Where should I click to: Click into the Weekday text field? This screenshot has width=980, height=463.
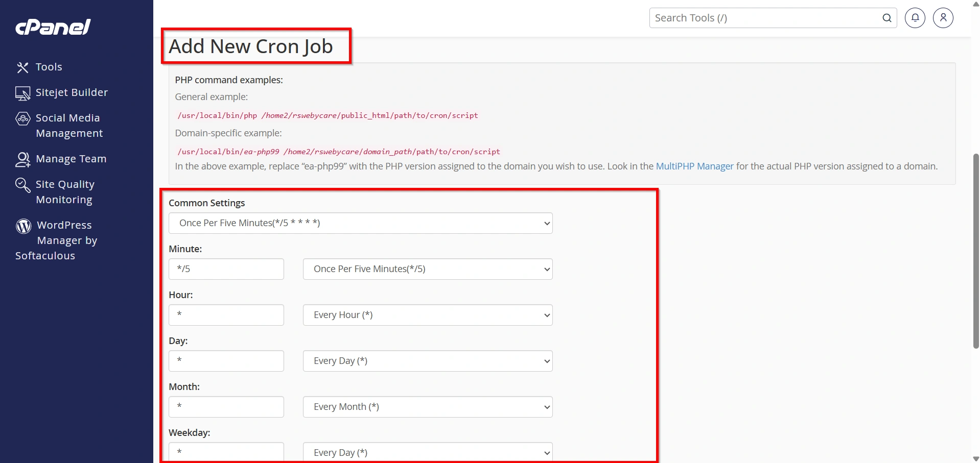226,452
